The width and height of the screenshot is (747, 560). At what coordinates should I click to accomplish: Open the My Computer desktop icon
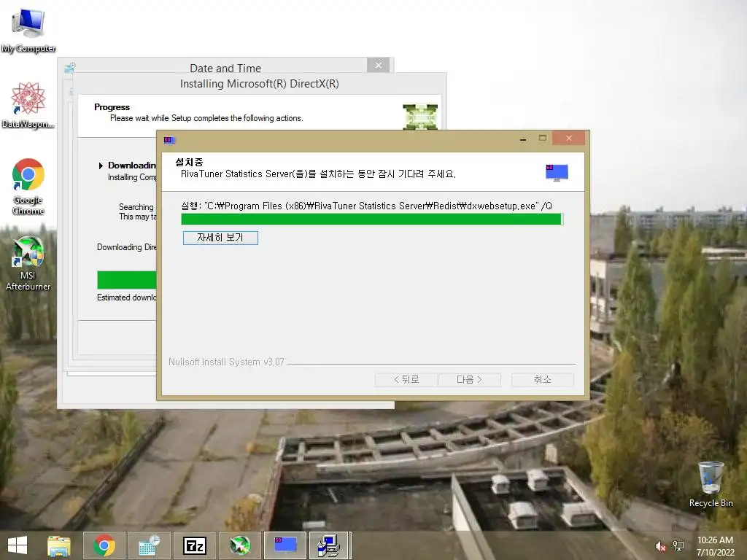point(28,31)
